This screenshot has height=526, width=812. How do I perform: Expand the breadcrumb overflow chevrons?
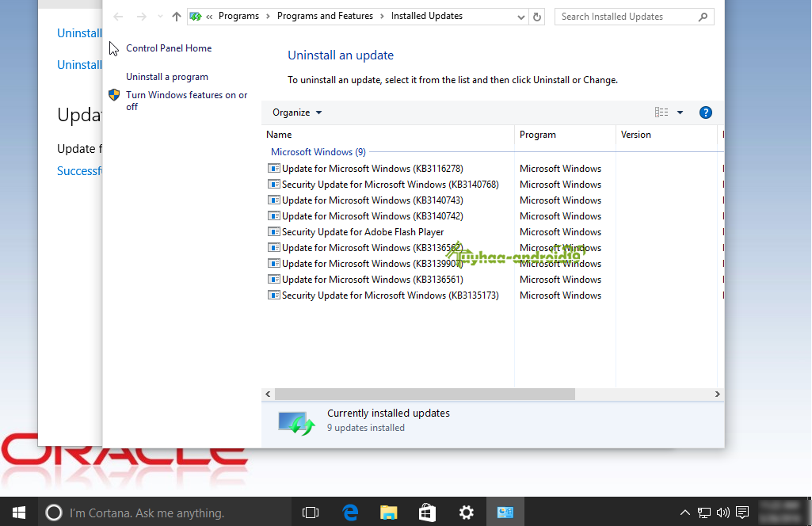(x=209, y=17)
